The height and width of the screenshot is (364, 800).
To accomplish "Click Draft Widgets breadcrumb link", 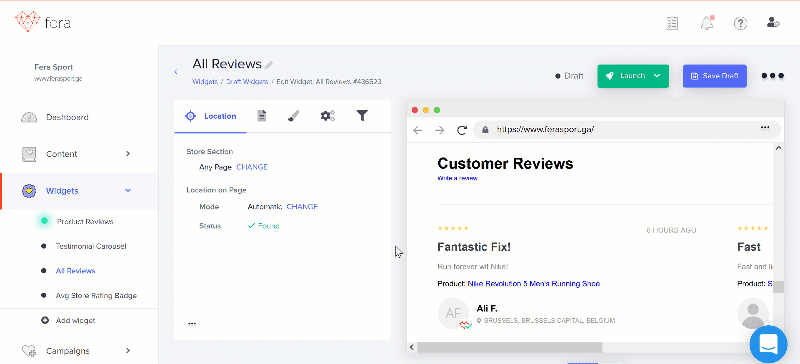I will (x=247, y=82).
